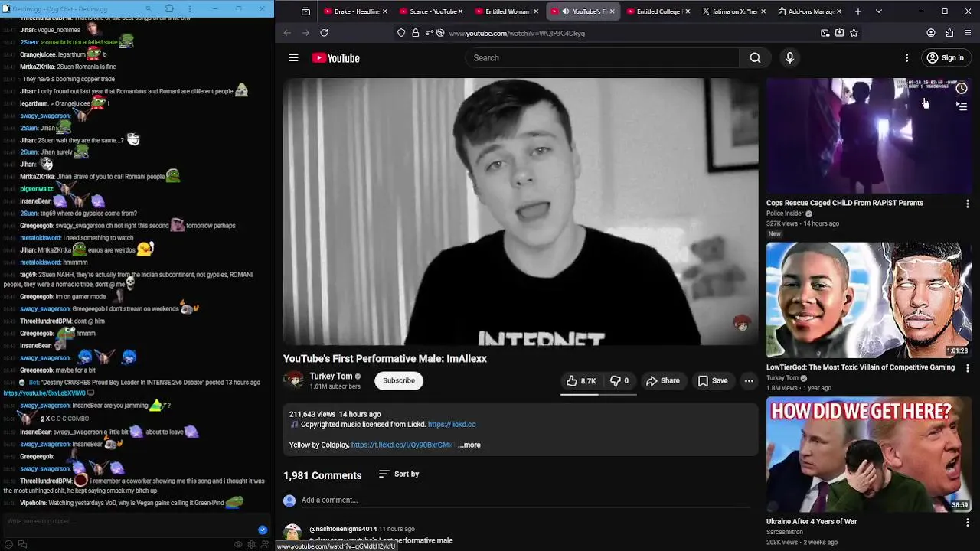Image resolution: width=980 pixels, height=551 pixels.
Task: List all tabs with chevron dropdown
Action: coord(878,11)
